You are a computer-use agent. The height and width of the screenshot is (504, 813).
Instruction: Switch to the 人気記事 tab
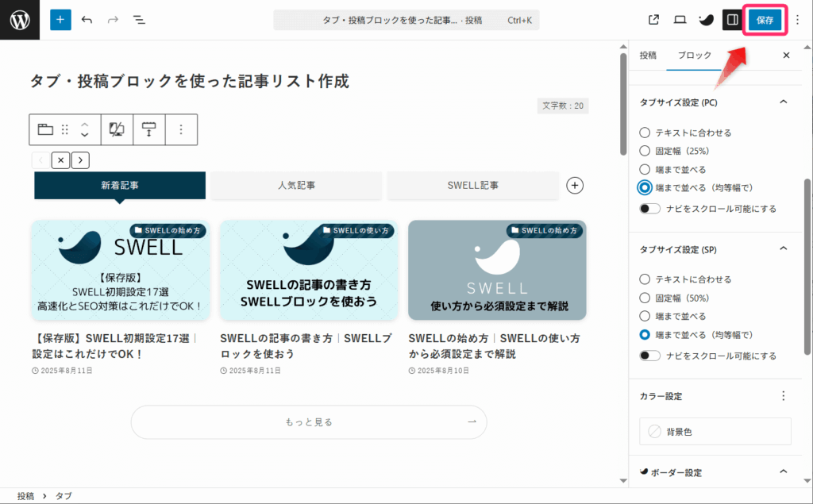click(296, 185)
